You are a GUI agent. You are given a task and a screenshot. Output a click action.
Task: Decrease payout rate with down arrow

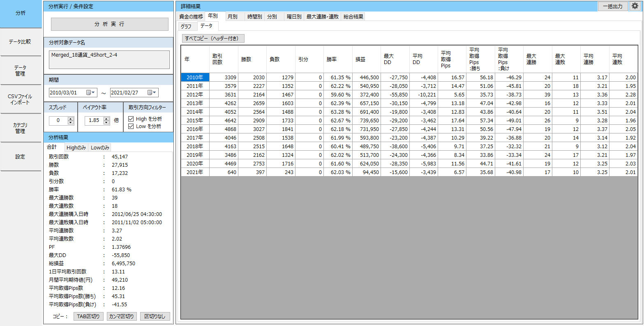pos(106,122)
